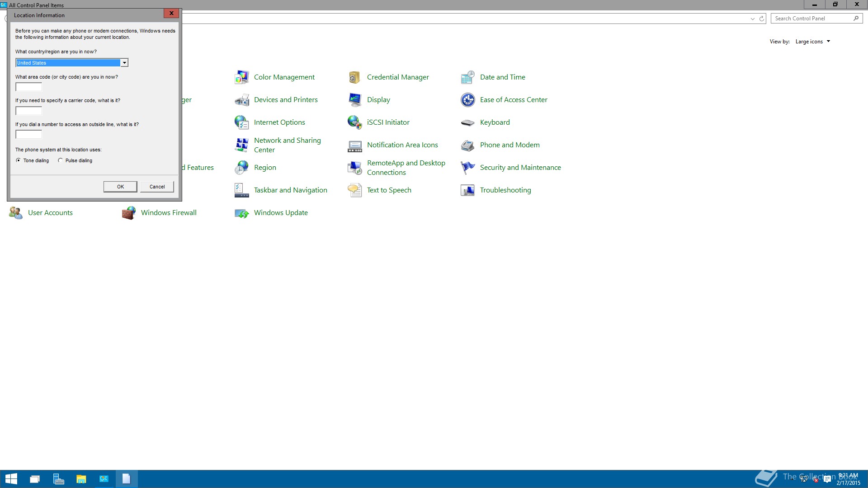This screenshot has height=488, width=868.
Task: Open the User Accounts icon
Action: 15,213
